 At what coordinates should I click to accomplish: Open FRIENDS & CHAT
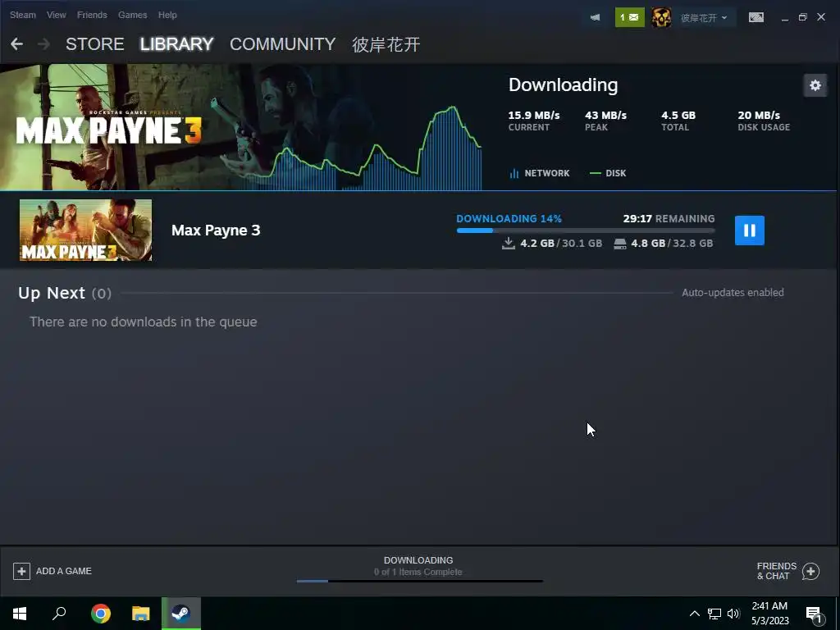[x=776, y=571]
